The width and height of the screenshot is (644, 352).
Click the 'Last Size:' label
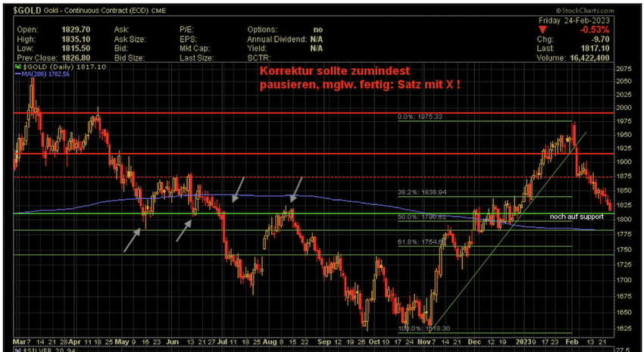(196, 58)
